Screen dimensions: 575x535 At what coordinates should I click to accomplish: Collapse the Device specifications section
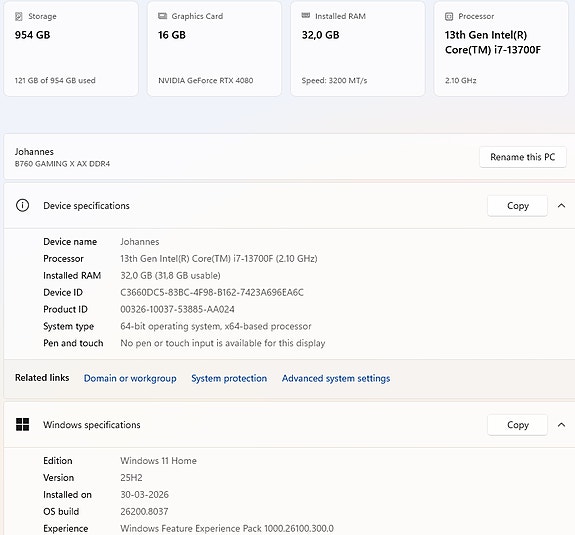tap(561, 206)
